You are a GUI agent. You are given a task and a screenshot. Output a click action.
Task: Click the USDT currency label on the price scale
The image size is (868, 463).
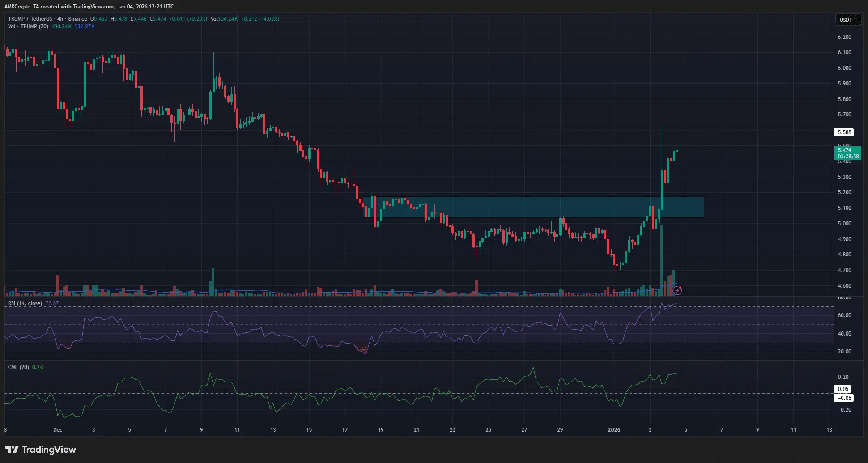pos(848,20)
